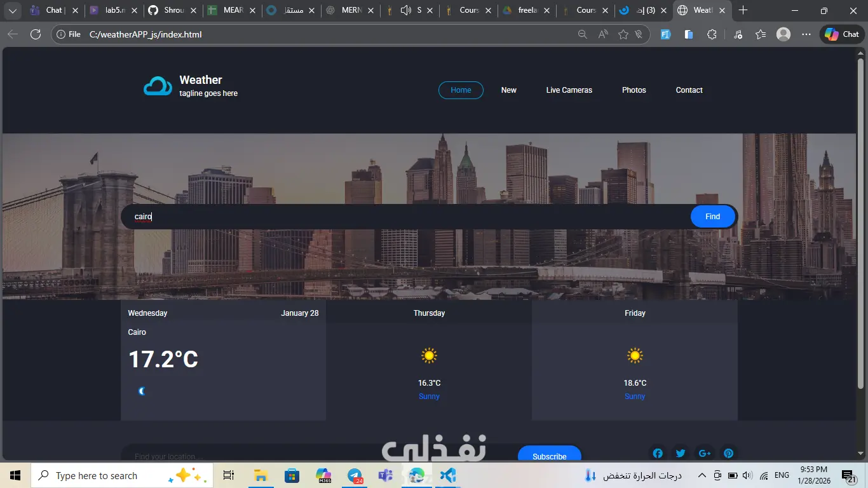Click the January 28 date label
This screenshot has width=868, height=488.
tap(300, 313)
